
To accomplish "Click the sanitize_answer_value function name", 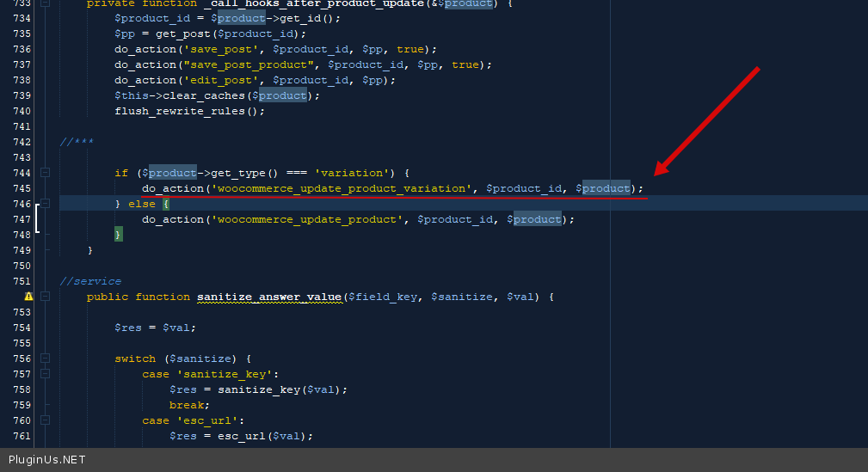I will click(x=268, y=297).
